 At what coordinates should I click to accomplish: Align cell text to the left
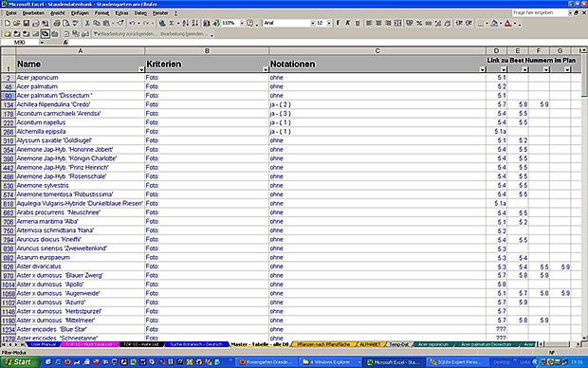point(369,24)
